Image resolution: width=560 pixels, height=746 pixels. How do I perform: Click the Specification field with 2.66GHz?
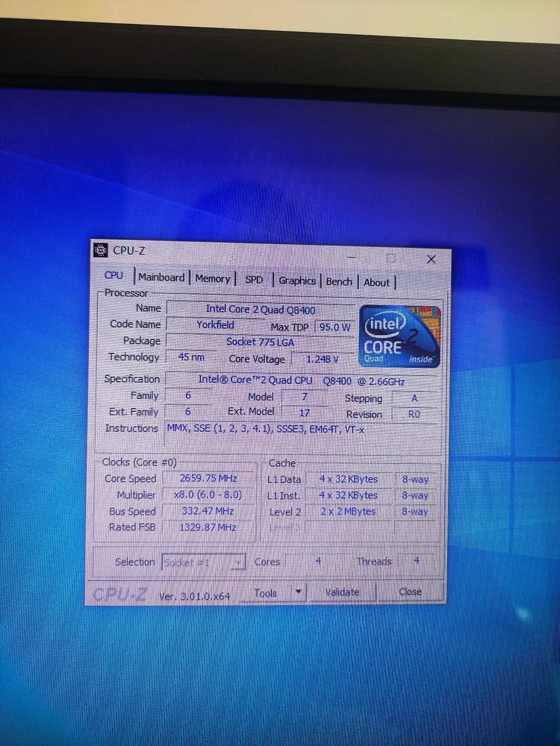pos(301,381)
